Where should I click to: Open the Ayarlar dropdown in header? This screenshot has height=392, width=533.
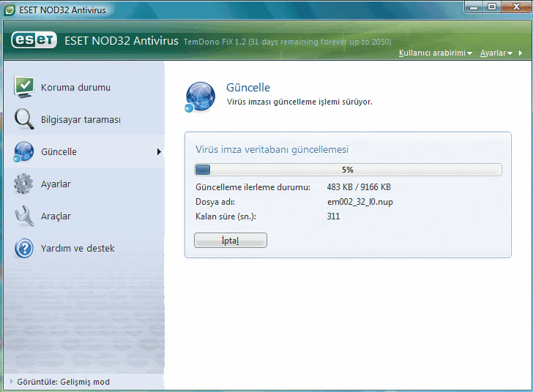point(496,53)
